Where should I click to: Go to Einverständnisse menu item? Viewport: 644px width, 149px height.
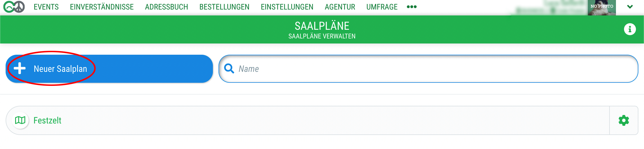point(102,7)
